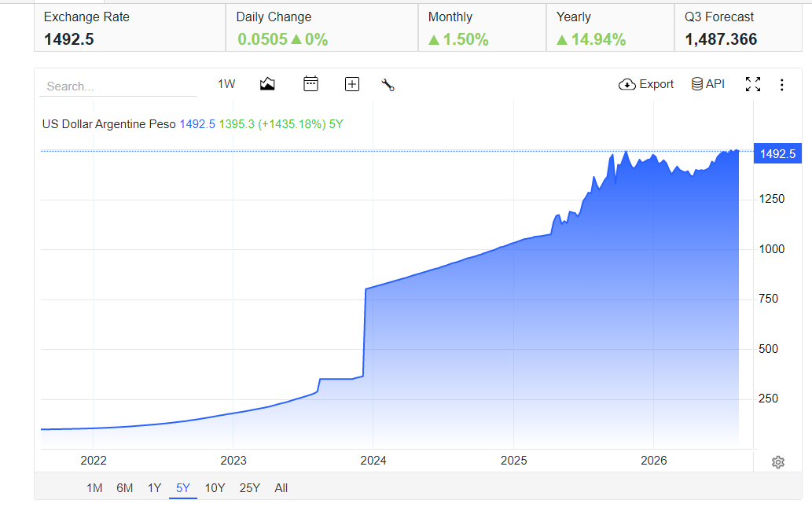Click the plus icon to add comparison
The image size is (812, 518).
(352, 84)
